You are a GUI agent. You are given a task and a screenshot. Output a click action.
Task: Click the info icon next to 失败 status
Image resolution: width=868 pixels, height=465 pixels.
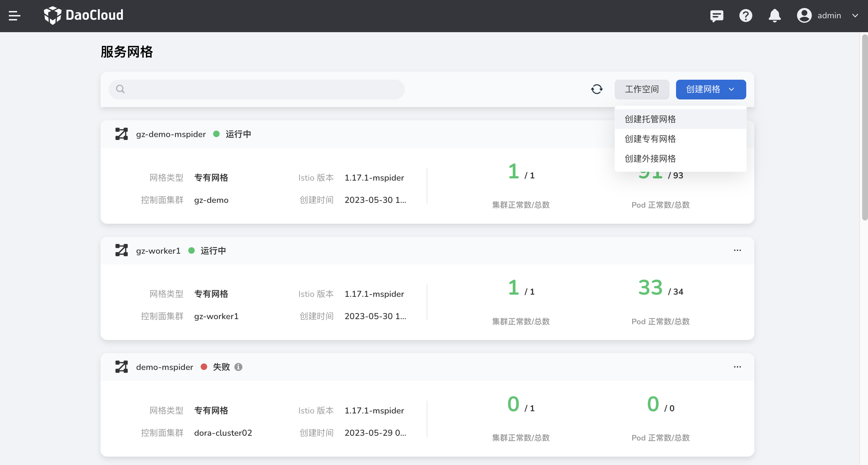click(238, 367)
